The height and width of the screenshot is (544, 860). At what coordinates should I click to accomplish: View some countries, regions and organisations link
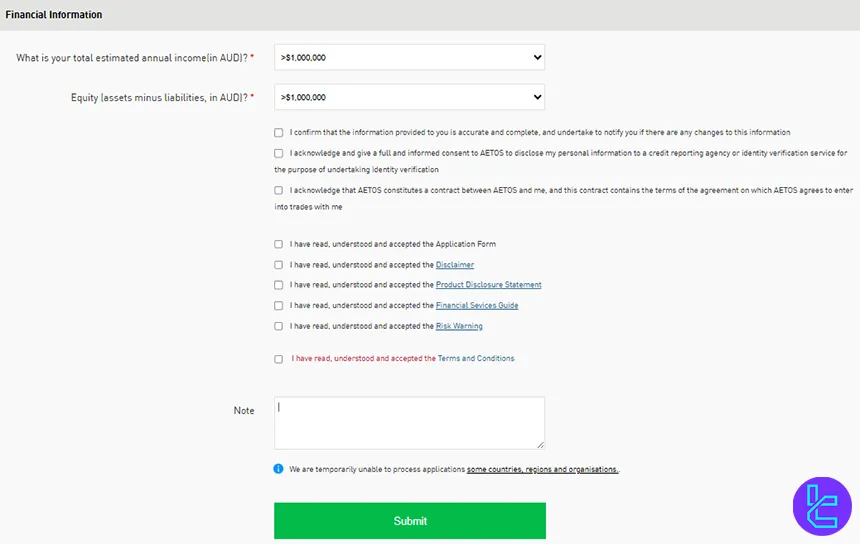coord(542,469)
